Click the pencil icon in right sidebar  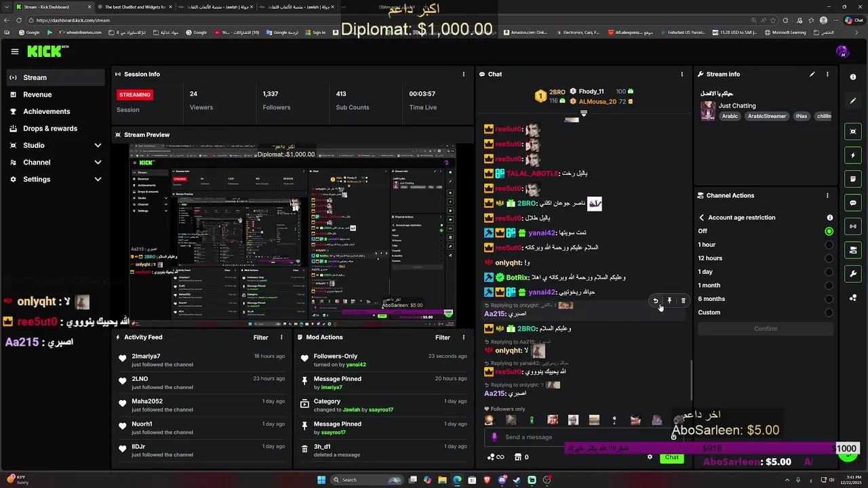[853, 101]
